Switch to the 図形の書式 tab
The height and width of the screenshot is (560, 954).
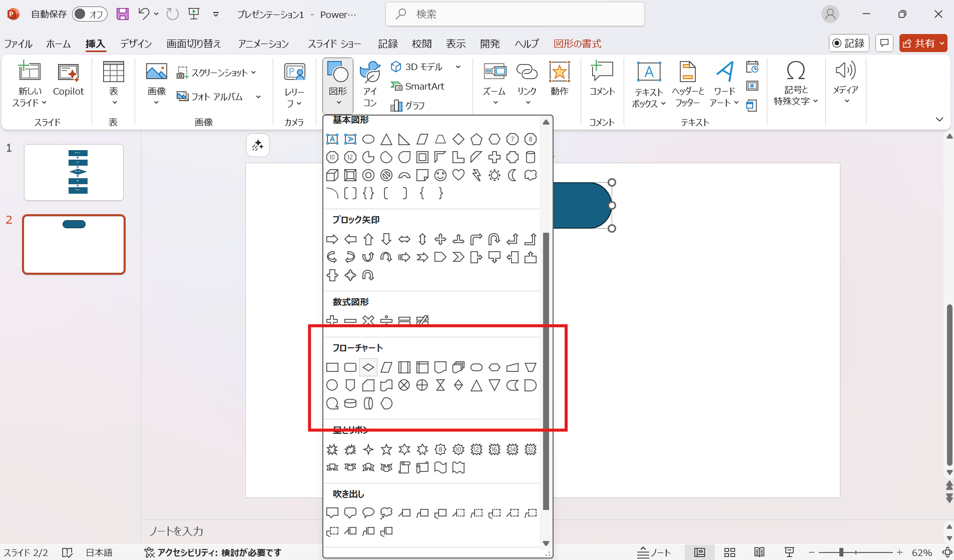pyautogui.click(x=577, y=44)
